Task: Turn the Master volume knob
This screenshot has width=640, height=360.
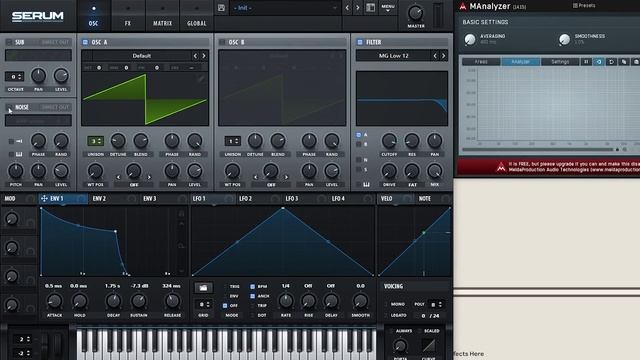Action: pos(416,13)
